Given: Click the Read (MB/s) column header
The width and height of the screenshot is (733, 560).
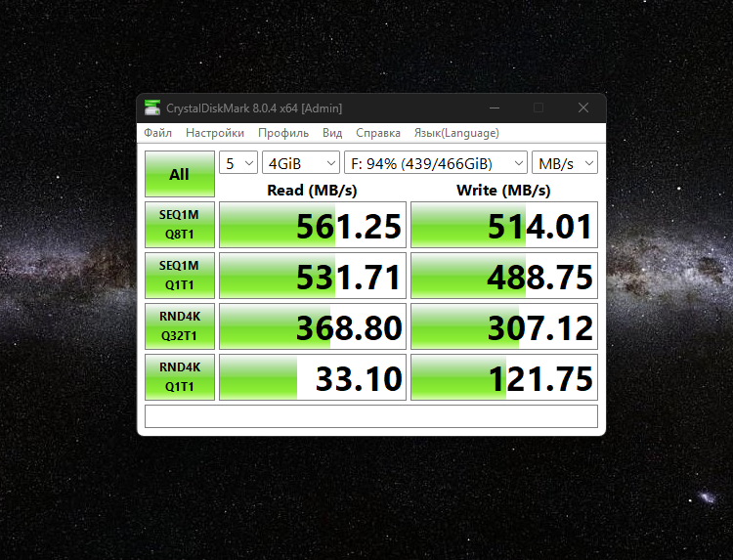Looking at the screenshot, I should pos(312,191).
